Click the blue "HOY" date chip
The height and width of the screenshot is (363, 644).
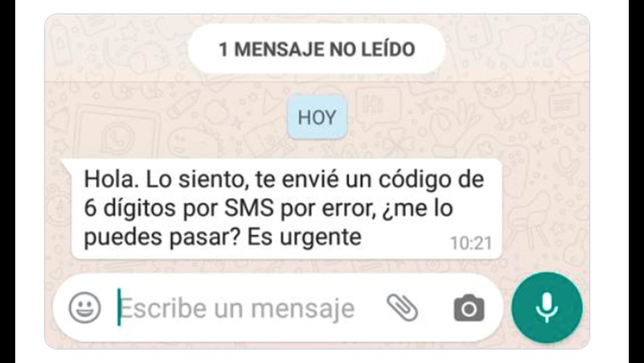tap(317, 118)
